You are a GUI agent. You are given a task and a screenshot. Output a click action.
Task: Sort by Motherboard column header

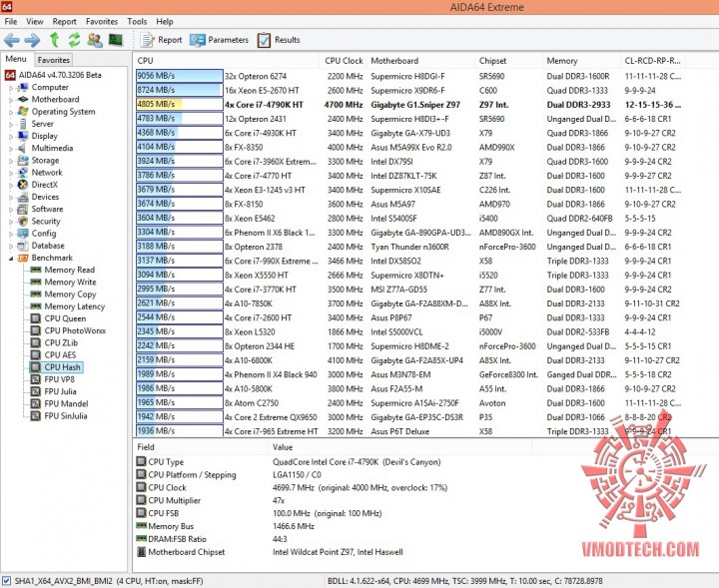pyautogui.click(x=420, y=61)
